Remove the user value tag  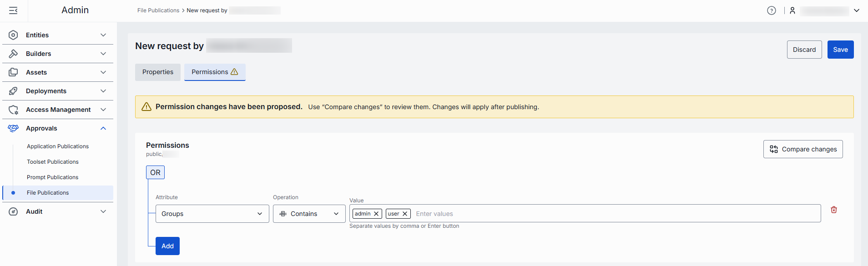pos(405,214)
